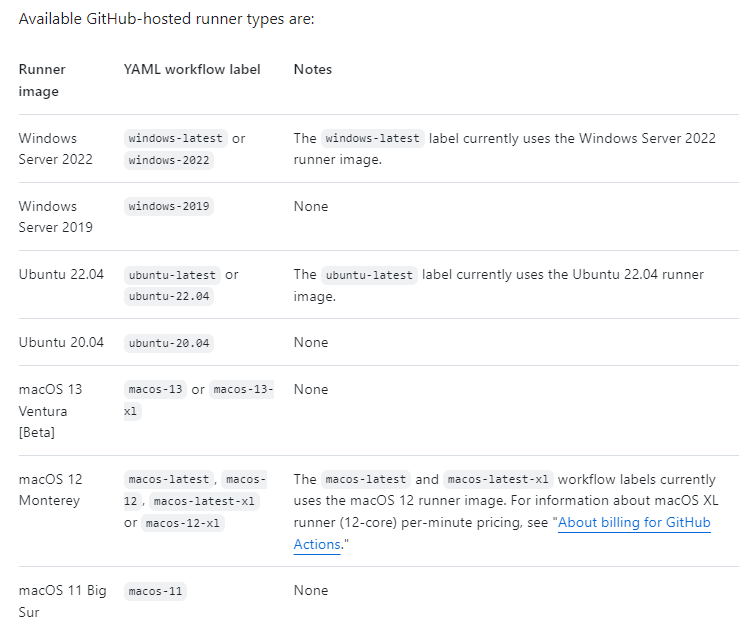Click the macOS 13 Ventura [Beta] cell
754x641 pixels.
click(x=50, y=411)
